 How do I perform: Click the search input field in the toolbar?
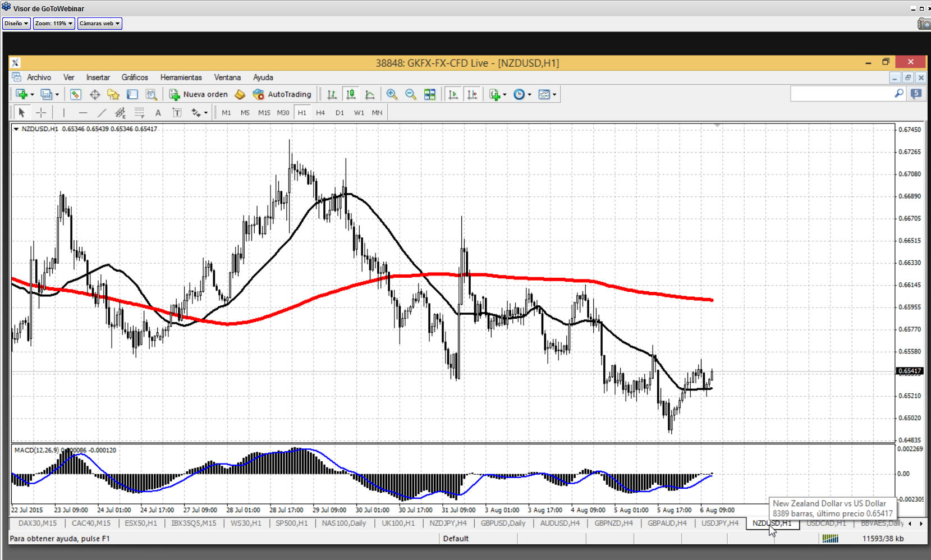pos(842,94)
